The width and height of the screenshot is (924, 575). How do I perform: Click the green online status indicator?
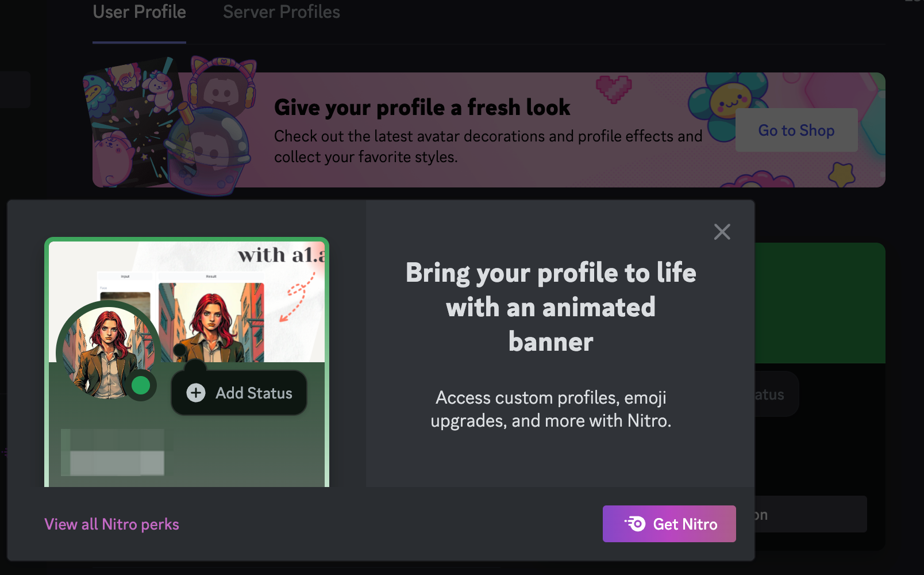141,385
